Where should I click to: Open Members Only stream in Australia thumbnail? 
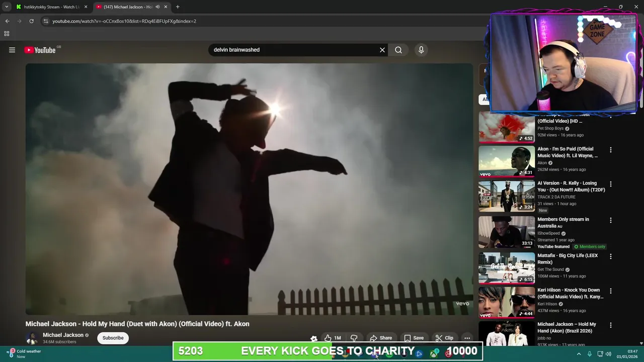coord(507,232)
